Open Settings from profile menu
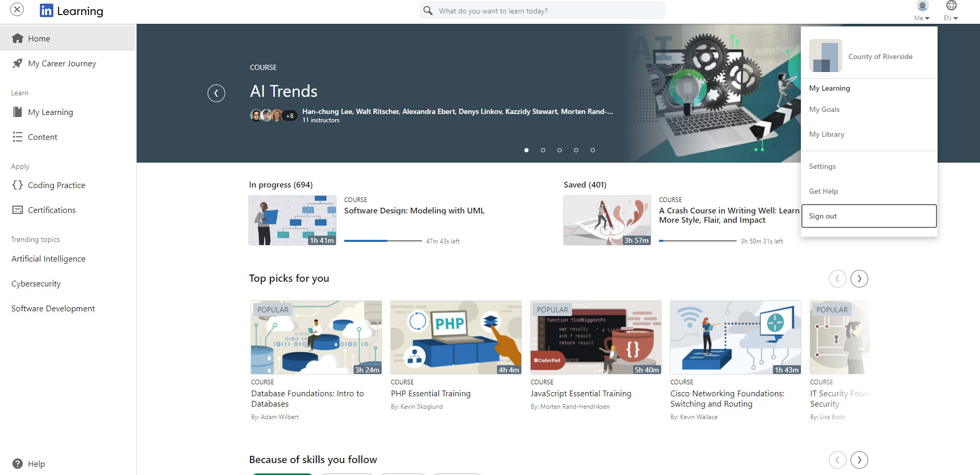 click(x=822, y=166)
